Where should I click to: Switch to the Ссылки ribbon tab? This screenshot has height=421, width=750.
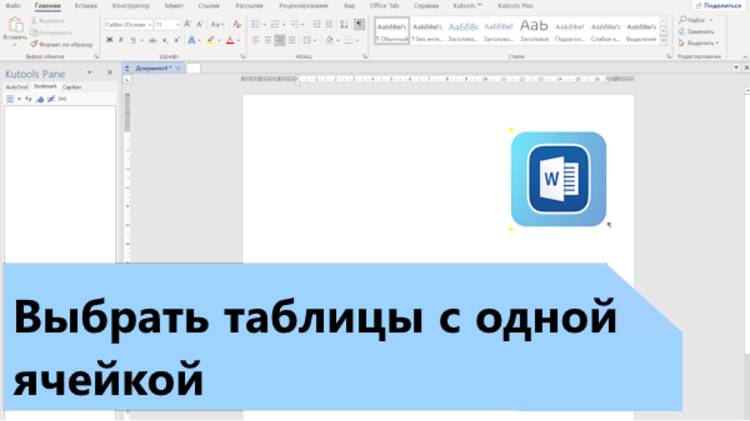[x=209, y=6]
